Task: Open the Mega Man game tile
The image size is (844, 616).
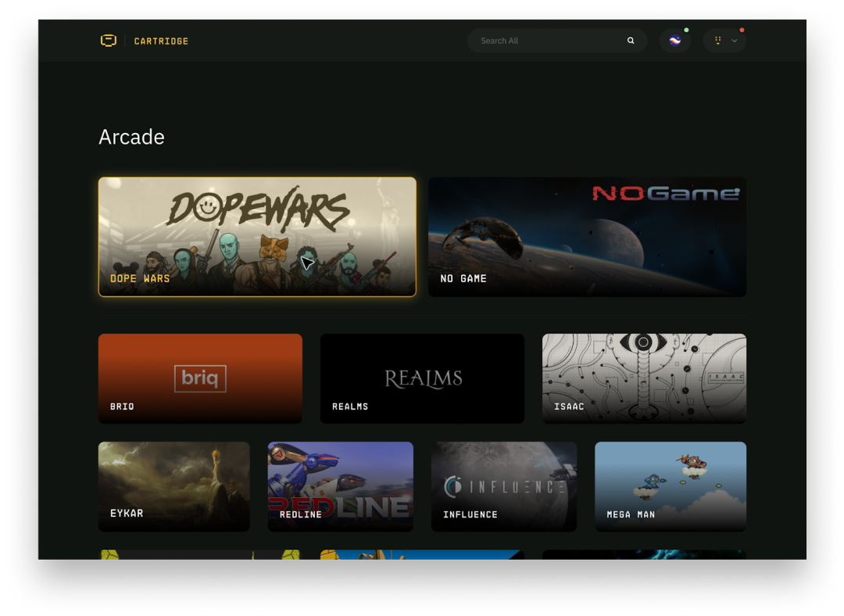Action: (671, 487)
